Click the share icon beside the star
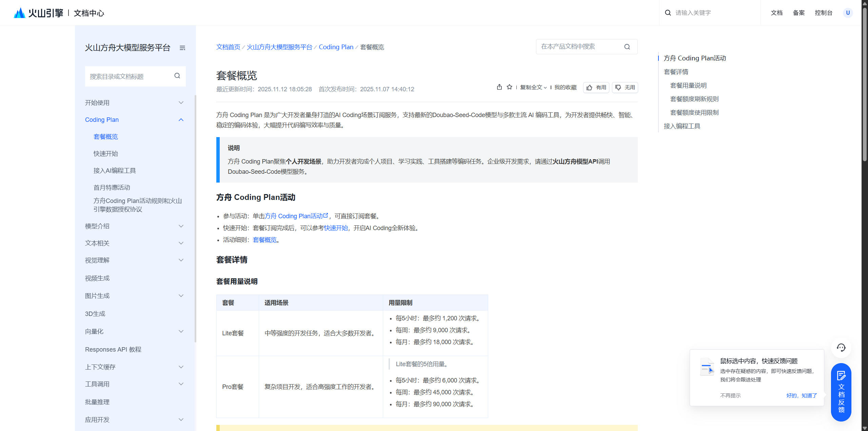This screenshot has height=431, width=868. point(499,87)
